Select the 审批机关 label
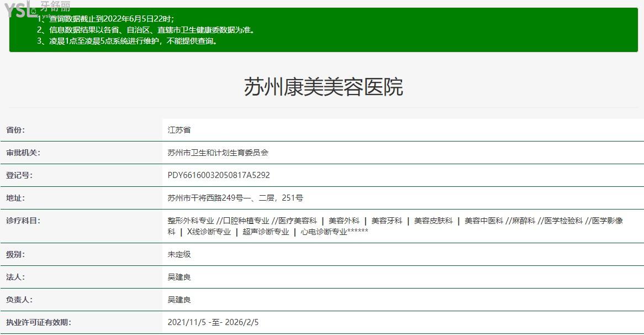Viewport: 644px width, 335px height. [x=23, y=153]
